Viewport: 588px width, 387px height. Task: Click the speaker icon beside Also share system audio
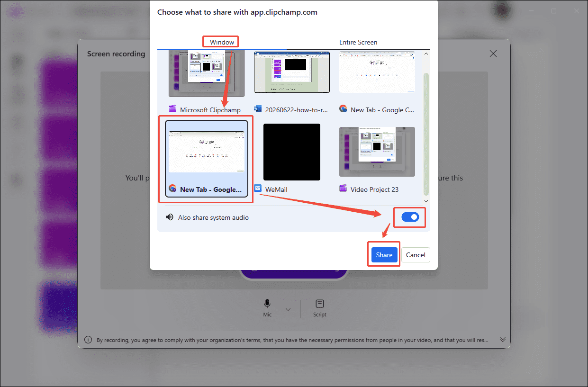coord(169,217)
